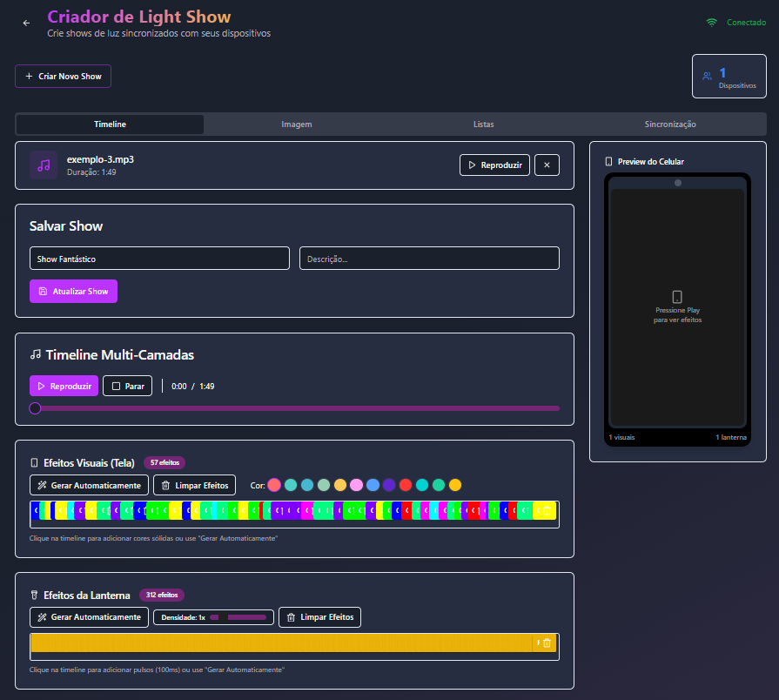This screenshot has width=779, height=700.
Task: Adjust the Densidade slider for lantern effects
Action: click(x=238, y=617)
